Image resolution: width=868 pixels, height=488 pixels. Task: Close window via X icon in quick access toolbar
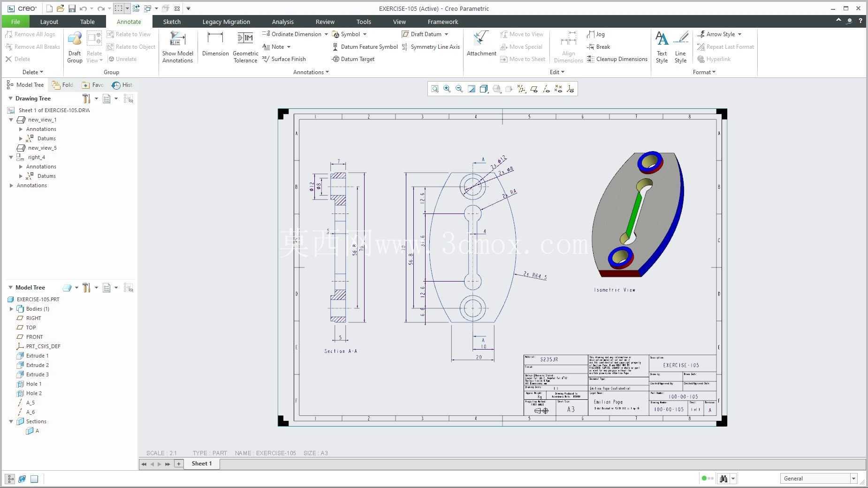click(x=177, y=8)
